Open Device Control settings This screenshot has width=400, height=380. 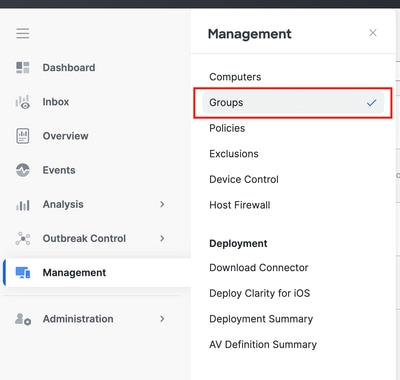(244, 179)
